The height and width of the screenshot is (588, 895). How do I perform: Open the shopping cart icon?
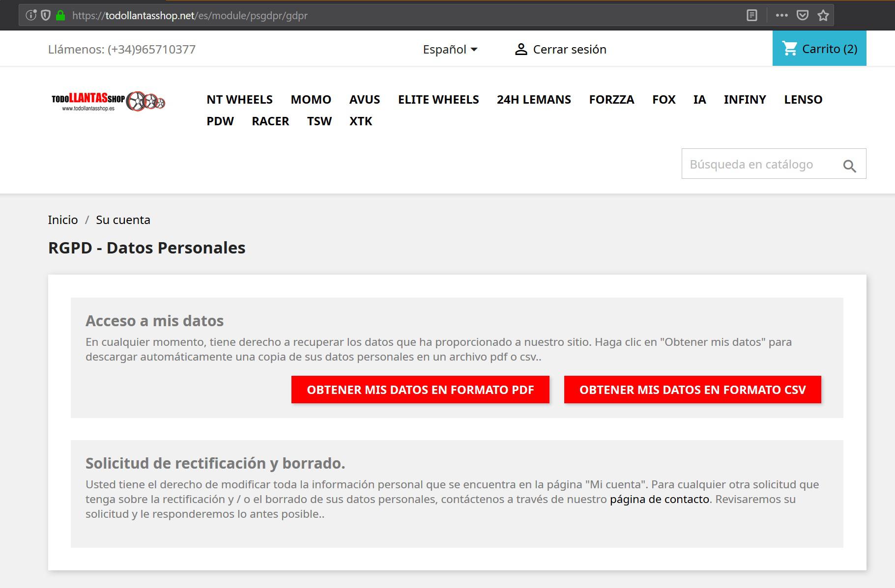tap(790, 49)
